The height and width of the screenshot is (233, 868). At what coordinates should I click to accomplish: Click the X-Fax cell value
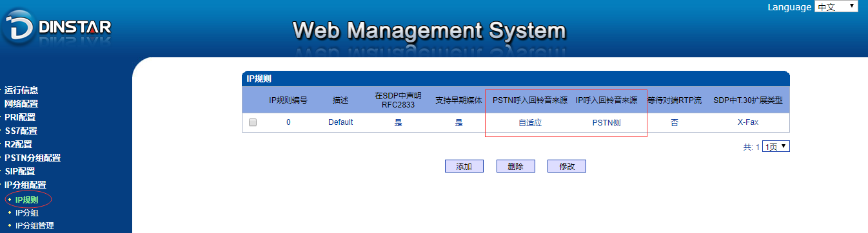point(748,122)
